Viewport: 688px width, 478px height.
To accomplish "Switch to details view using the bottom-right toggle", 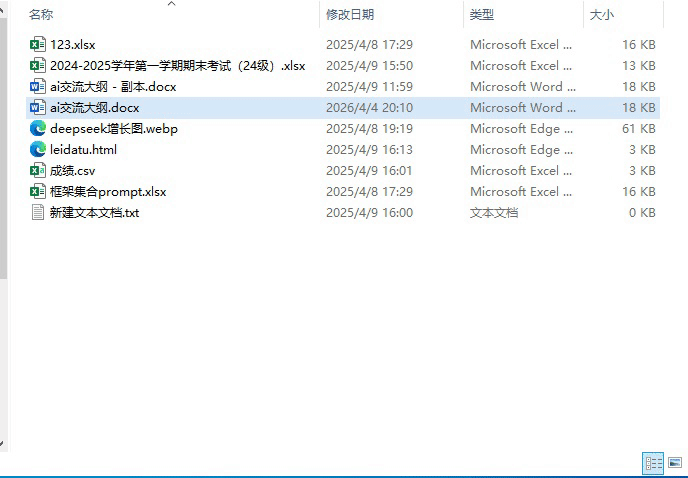I will pos(653,463).
